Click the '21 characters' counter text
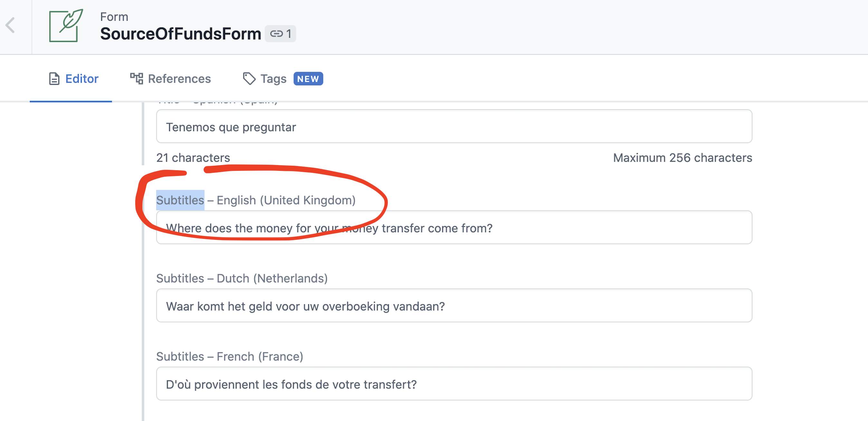The height and width of the screenshot is (421, 868). pyautogui.click(x=193, y=158)
